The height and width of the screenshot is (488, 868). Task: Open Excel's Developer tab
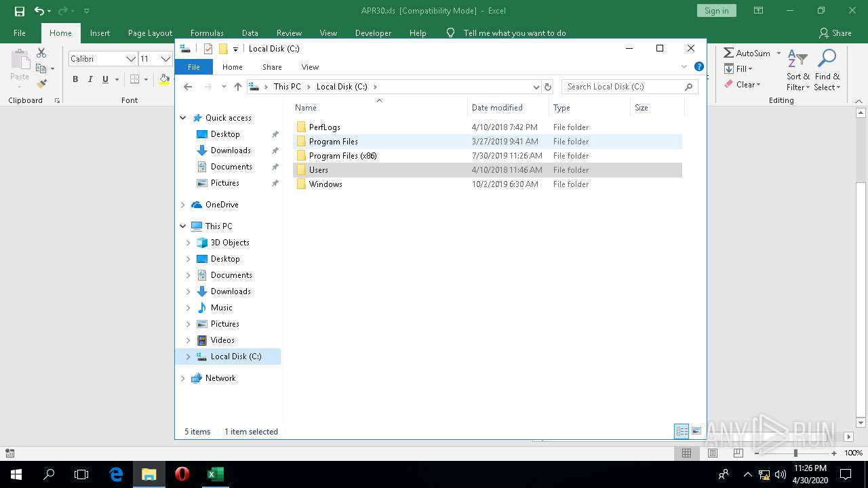(373, 33)
